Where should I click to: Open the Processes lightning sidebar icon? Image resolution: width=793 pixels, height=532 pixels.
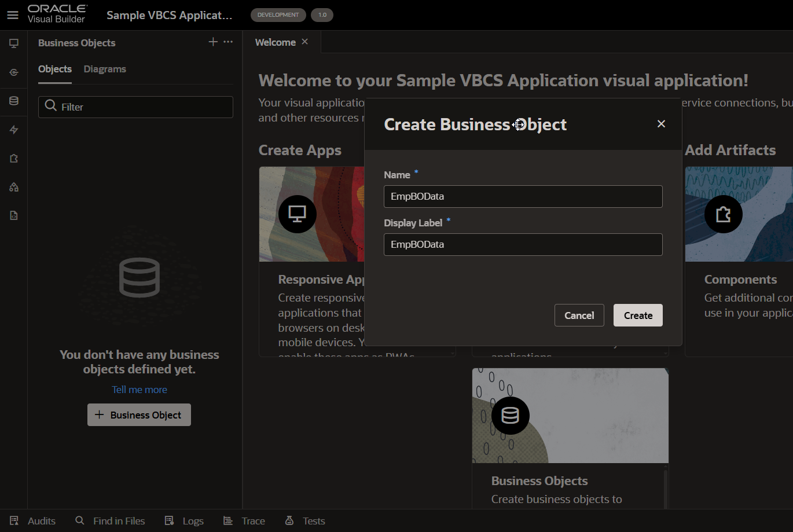(x=14, y=130)
